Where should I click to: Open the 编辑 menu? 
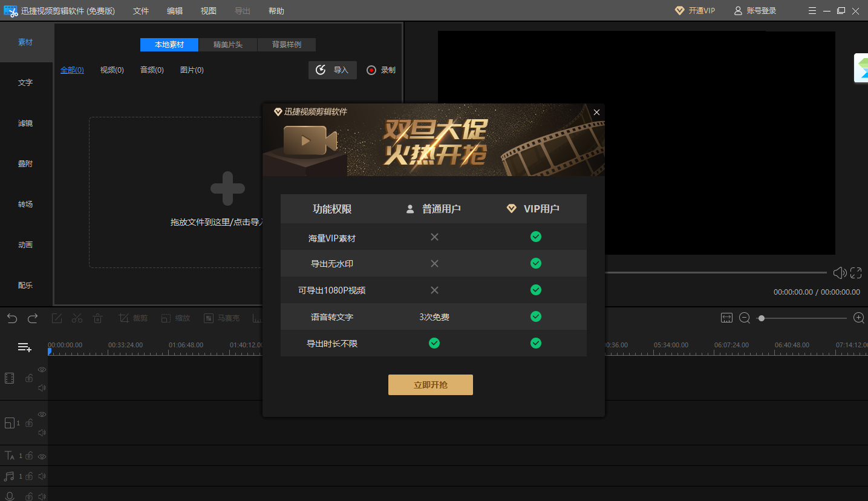pos(175,11)
